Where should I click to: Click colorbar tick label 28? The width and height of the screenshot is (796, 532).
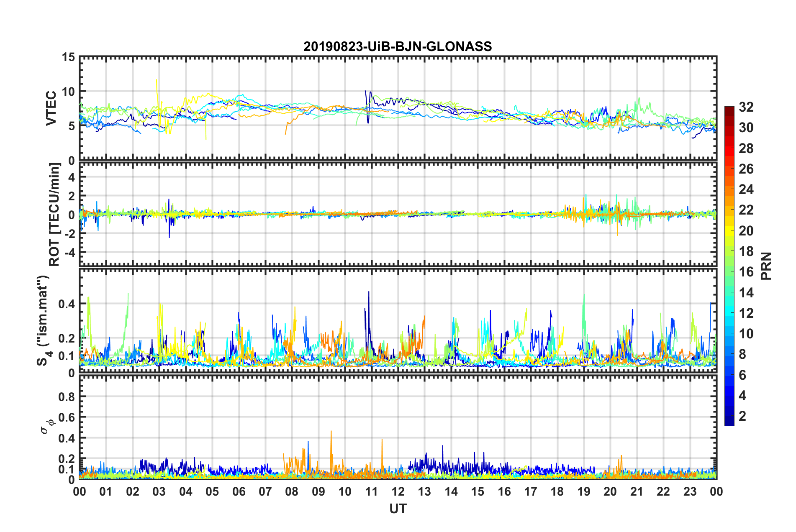pos(746,148)
